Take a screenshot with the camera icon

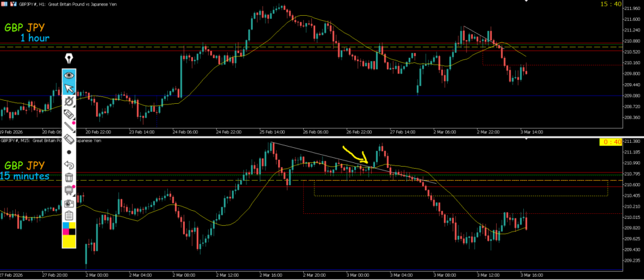point(69,204)
